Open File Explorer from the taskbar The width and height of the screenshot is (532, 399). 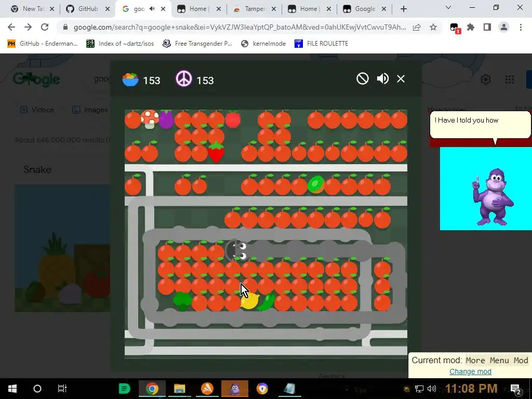(179, 389)
